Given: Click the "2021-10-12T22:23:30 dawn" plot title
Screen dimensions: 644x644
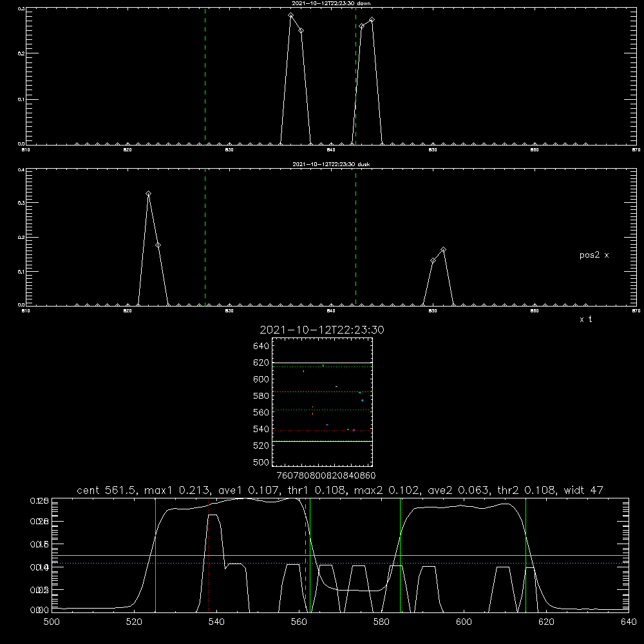Looking at the screenshot, I should pyautogui.click(x=331, y=3).
